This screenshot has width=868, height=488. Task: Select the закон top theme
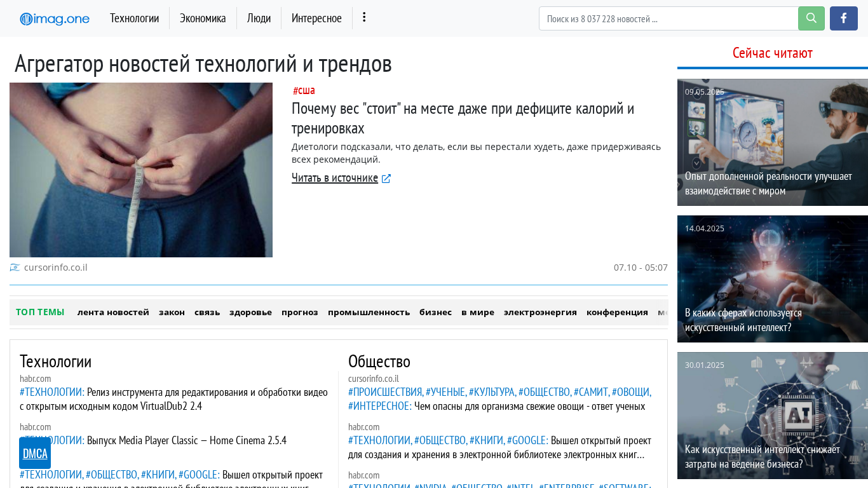[172, 312]
